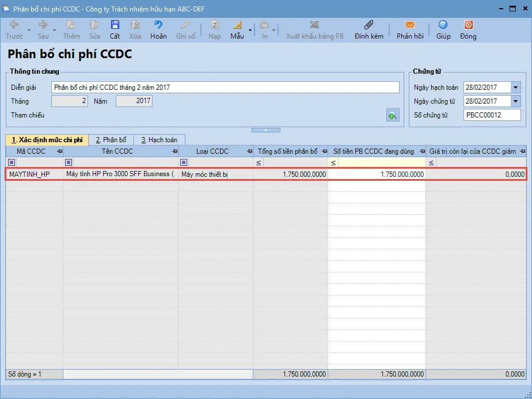This screenshot has width=532, height=399.
Task: Click the add reference icon beside Tham chiếu
Action: pyautogui.click(x=393, y=115)
